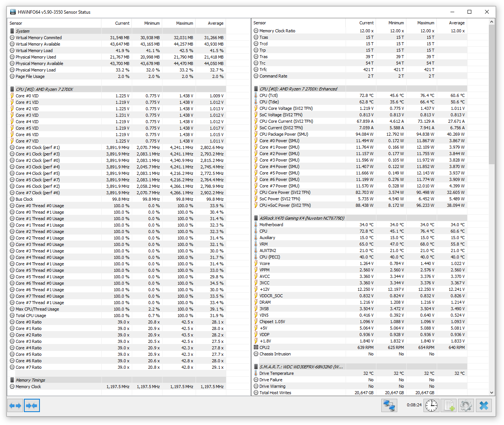Click the scrollbar down arrow
The width and height of the screenshot is (504, 425).
pos(492,392)
